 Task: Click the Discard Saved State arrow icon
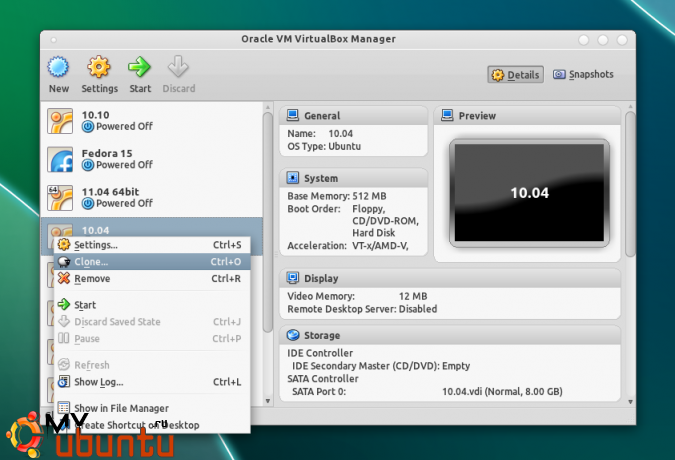coord(64,321)
